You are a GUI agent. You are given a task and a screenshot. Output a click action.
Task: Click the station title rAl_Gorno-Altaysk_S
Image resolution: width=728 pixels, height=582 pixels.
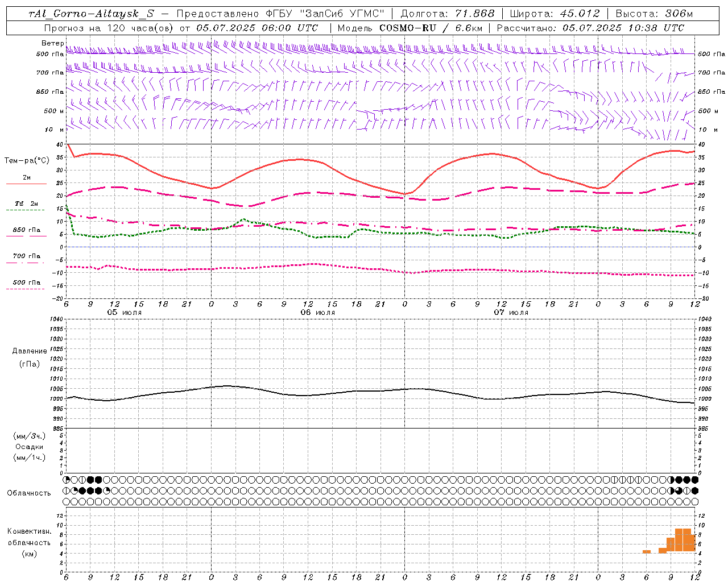(x=91, y=14)
